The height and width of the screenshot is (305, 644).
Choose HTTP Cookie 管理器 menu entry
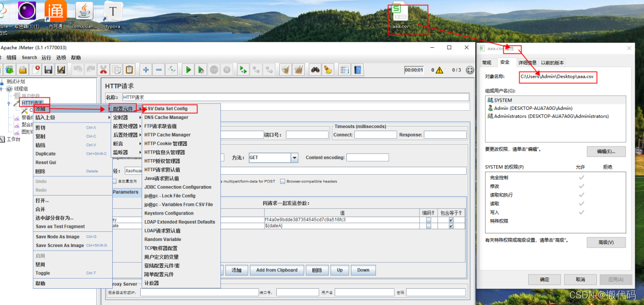pyautogui.click(x=181, y=143)
